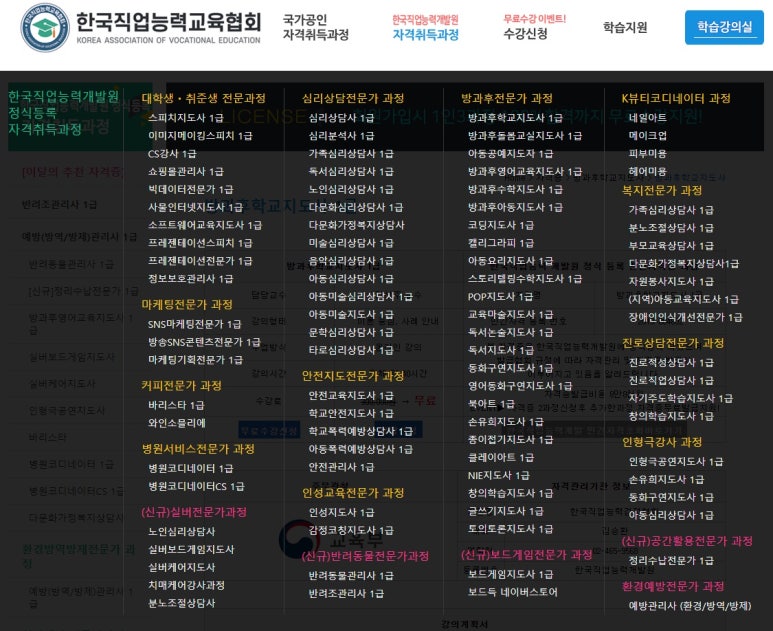The image size is (773, 631).
Task: Select 감정코칭지도사 1급
Action: [x=351, y=530]
